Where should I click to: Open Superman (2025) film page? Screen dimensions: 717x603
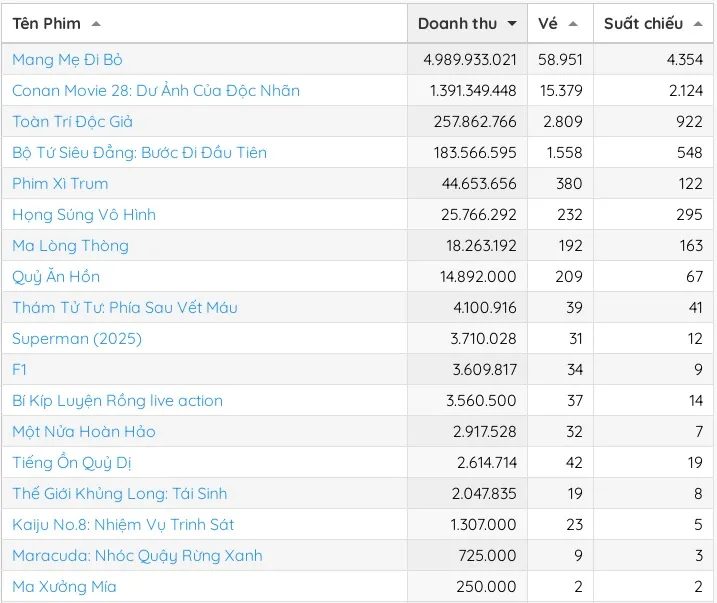[x=77, y=339]
